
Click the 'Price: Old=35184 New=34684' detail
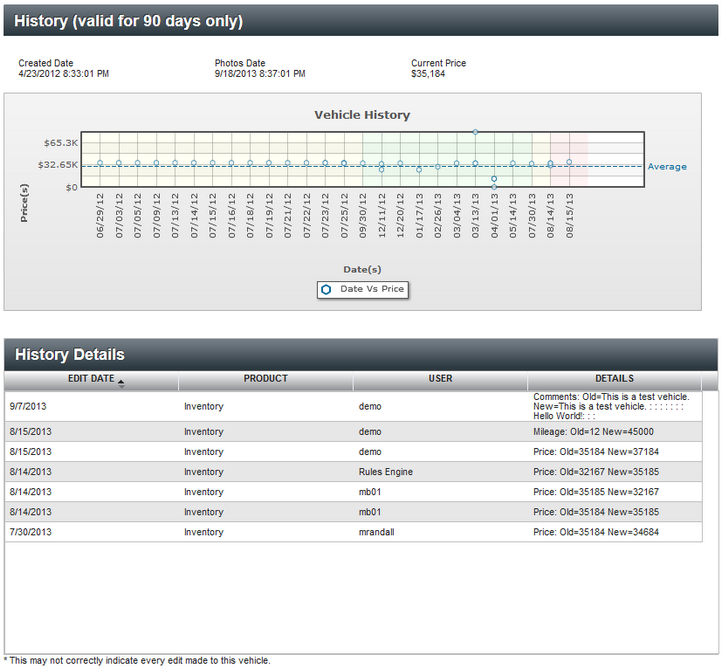[x=596, y=532]
